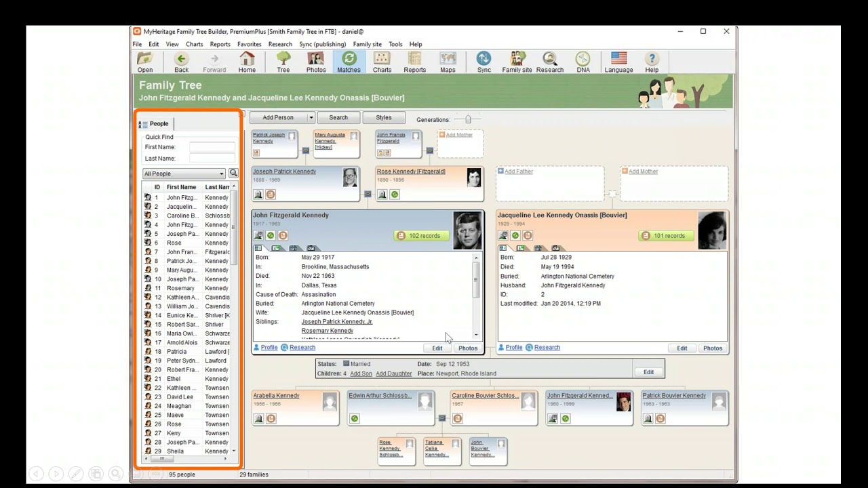Select the Arnold Alois row in the people list
This screenshot has width=868, height=488.
click(186, 342)
